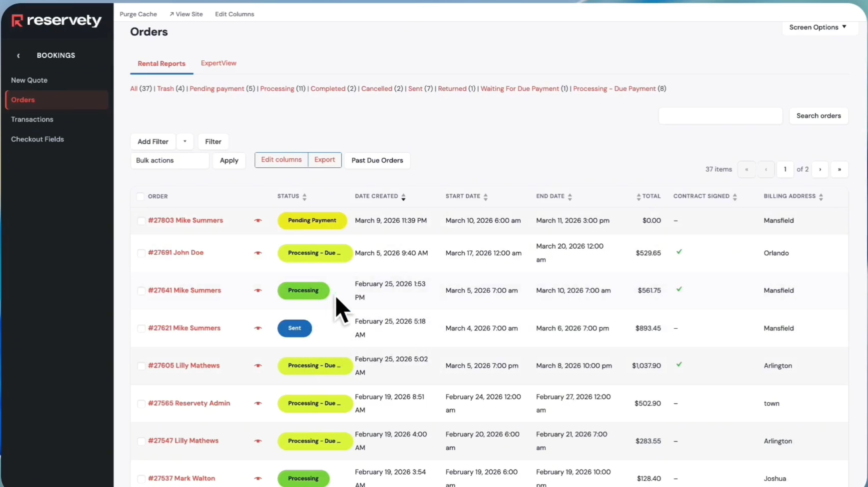Check order #27803 Mike Summers checkbox

[x=141, y=221]
